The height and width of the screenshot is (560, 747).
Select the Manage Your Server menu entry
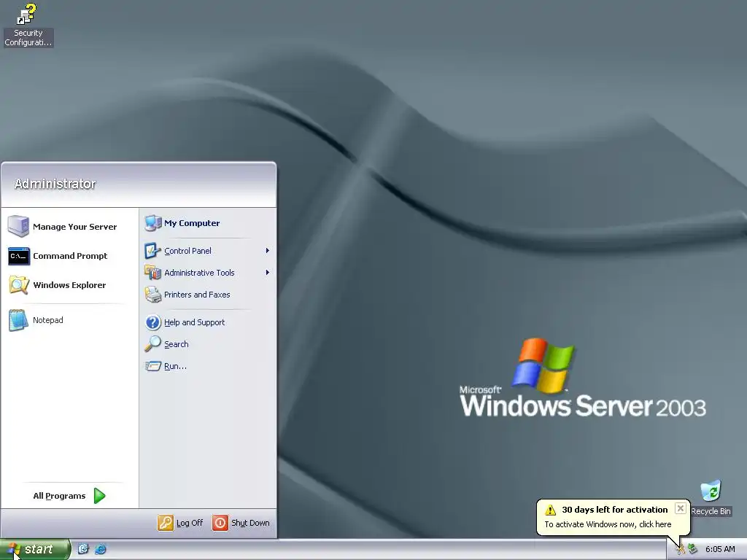[69, 226]
